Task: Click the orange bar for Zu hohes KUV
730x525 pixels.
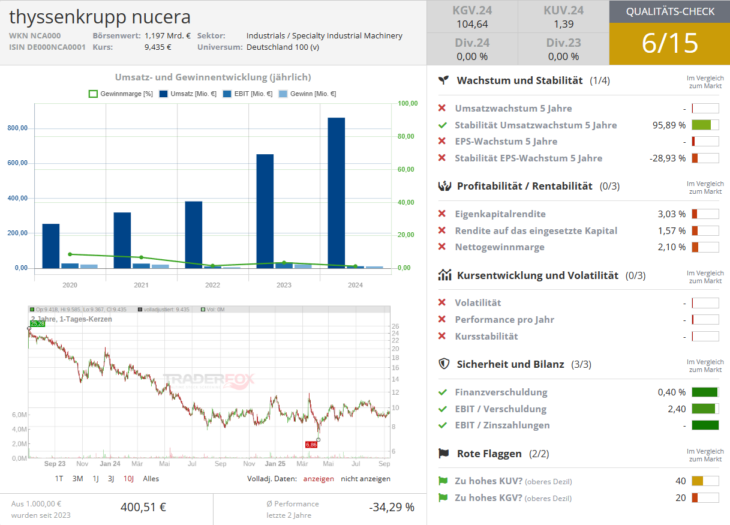Action: (x=697, y=481)
